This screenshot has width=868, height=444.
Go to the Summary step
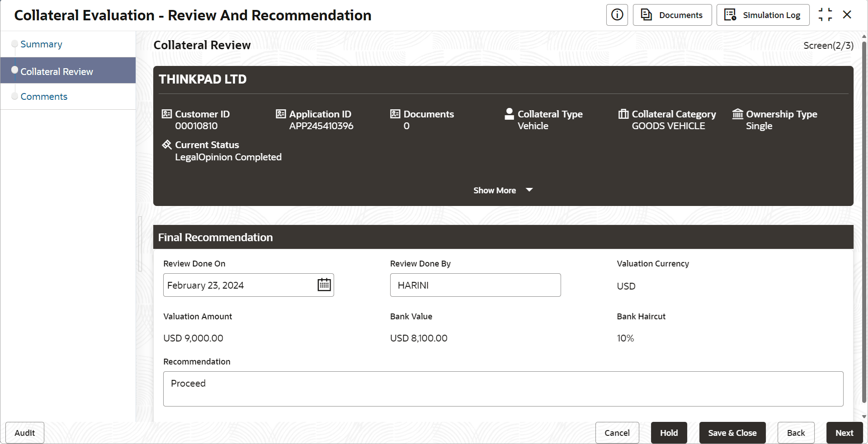41,44
